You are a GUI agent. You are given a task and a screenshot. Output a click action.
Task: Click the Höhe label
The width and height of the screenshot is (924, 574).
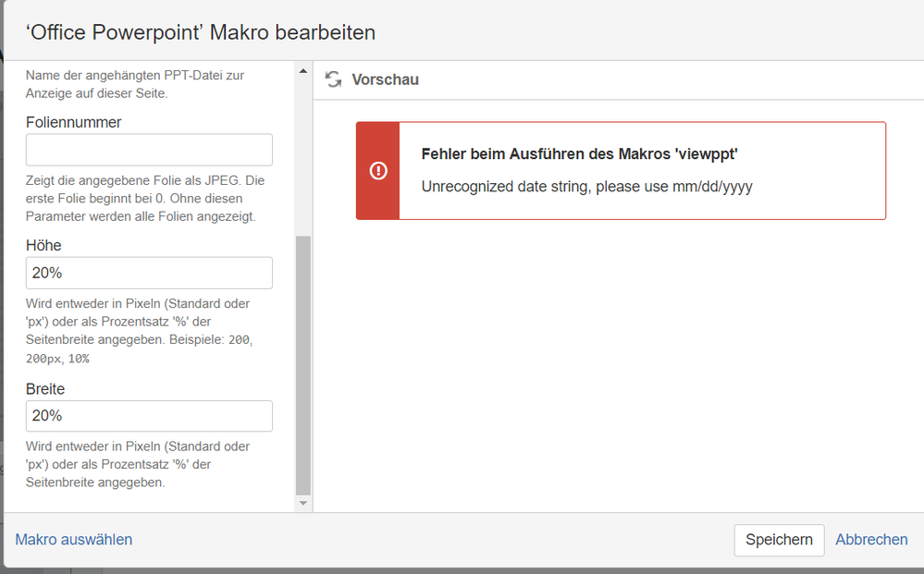(x=43, y=246)
